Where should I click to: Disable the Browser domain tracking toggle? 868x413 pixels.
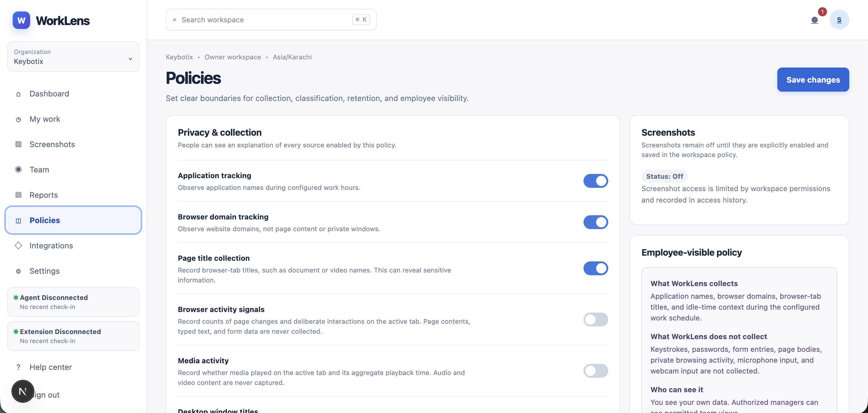click(596, 222)
